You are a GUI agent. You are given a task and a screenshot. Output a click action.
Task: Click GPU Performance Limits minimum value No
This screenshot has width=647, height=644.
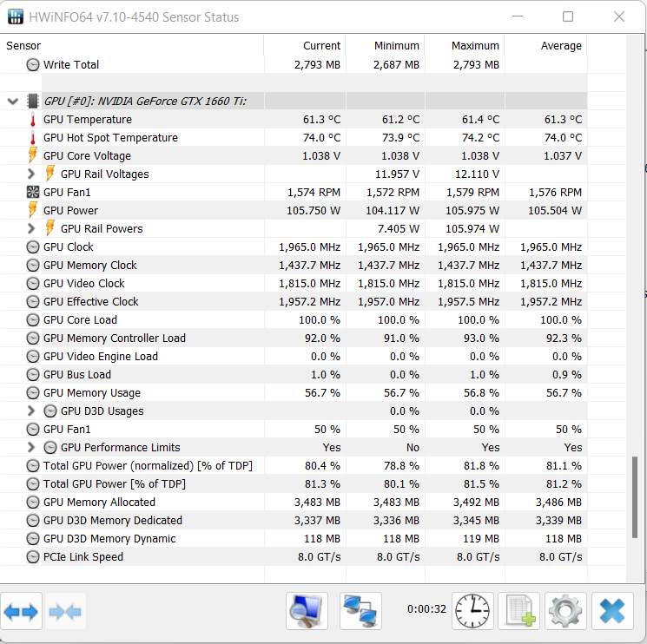[413, 448]
